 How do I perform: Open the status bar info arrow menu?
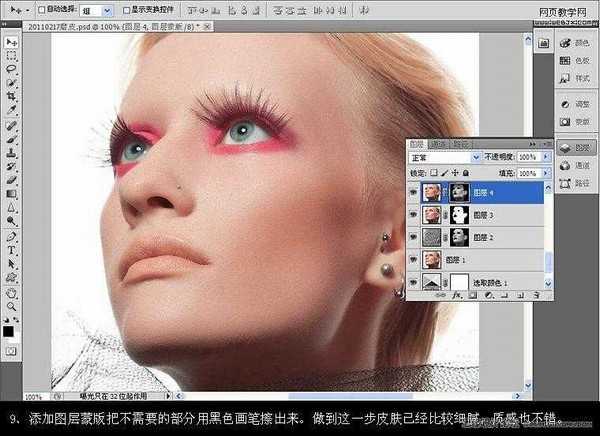168,396
